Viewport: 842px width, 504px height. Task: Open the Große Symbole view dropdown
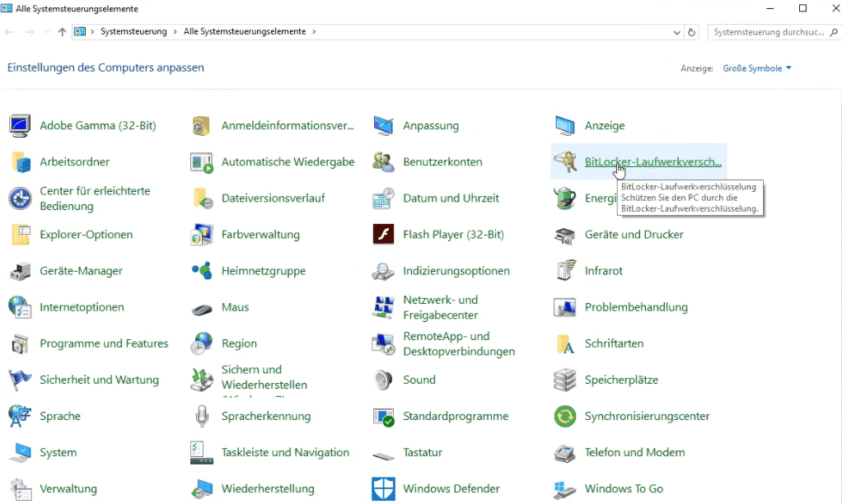[x=756, y=68]
